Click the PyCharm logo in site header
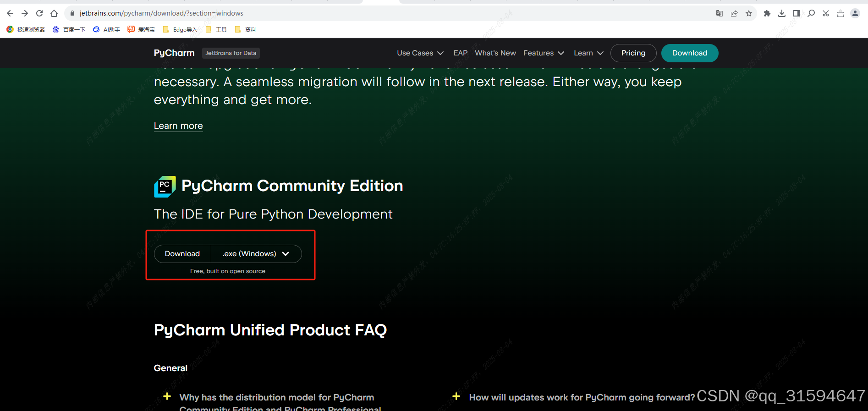 (174, 53)
